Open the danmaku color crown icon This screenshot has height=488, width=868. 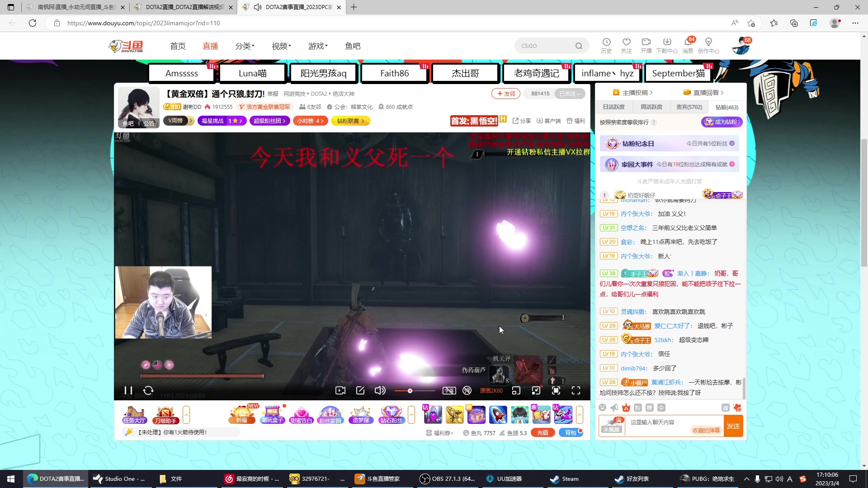[x=626, y=408]
